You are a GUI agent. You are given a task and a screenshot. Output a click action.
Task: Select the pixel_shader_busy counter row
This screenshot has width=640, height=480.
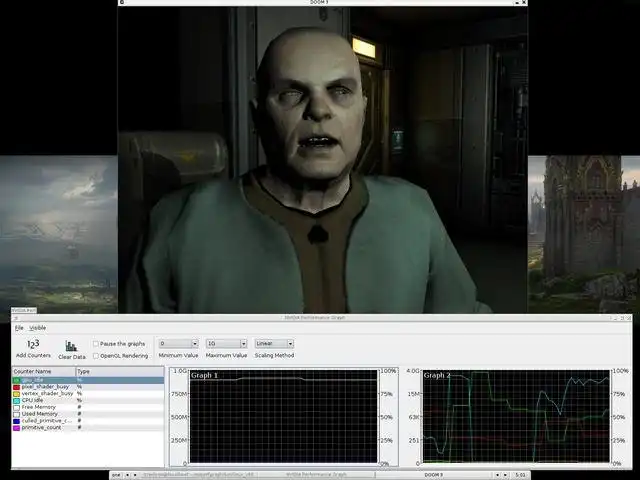click(88, 387)
